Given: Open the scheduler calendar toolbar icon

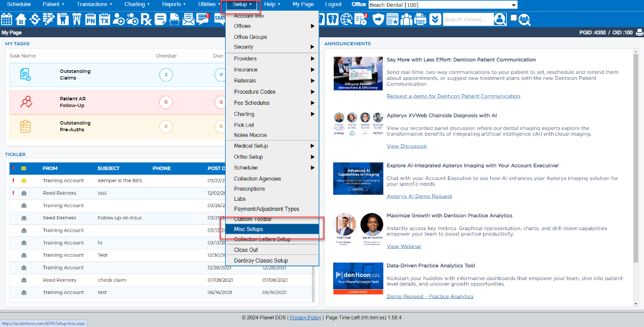Looking at the screenshot, I should coord(6,20).
